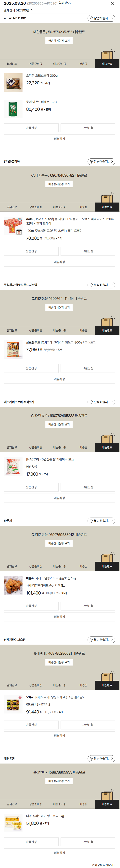Screen dimensions: 120x868
Task: Open 달송해솔지 location button for emart order
Action: [x=101, y=18]
